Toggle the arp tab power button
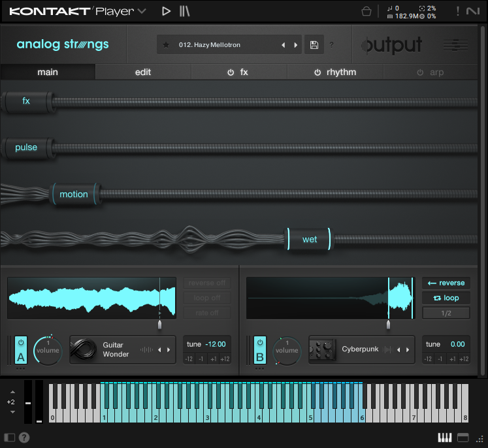The width and height of the screenshot is (488, 448). tap(420, 72)
